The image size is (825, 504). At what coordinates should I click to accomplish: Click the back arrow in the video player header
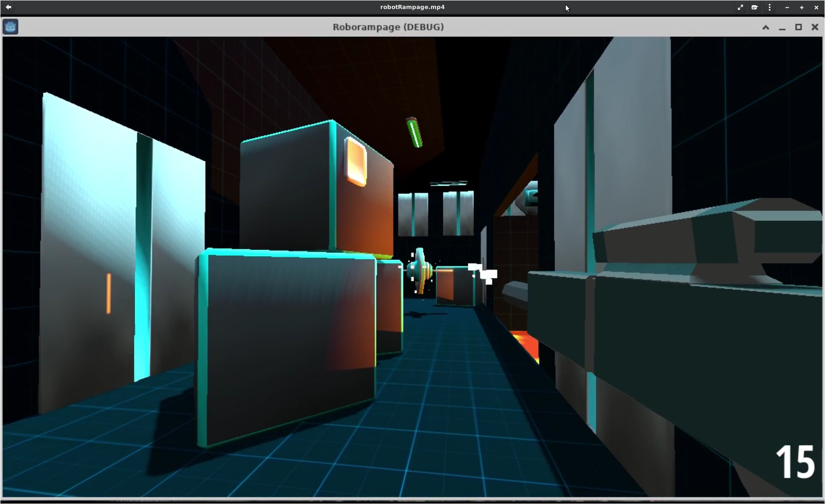pos(9,7)
